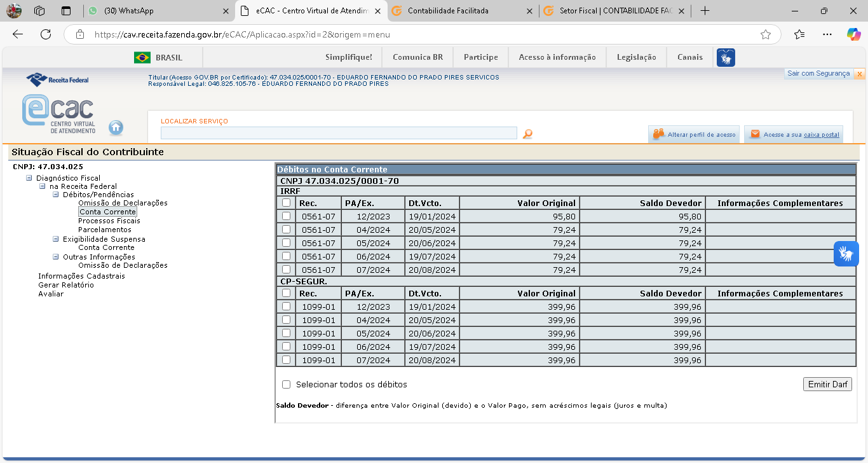
Task: Switch to Setor Fiscal tab
Action: point(614,11)
